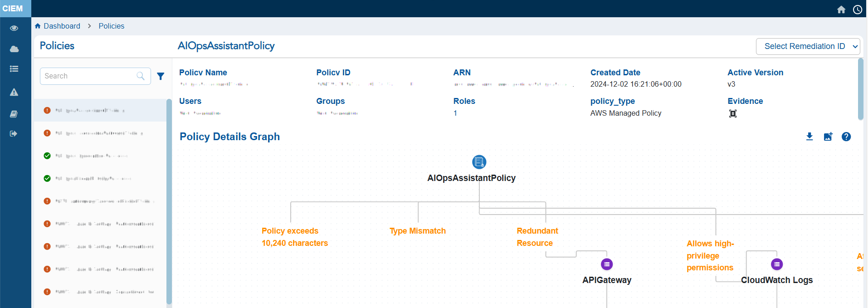
Task: Select the list sidebar icon
Action: (14, 69)
